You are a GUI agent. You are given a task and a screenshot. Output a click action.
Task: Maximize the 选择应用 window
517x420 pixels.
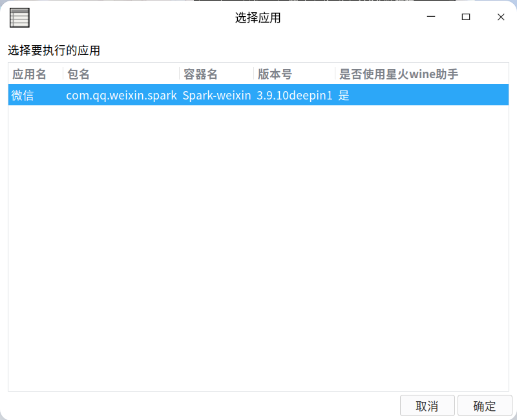pos(466,17)
